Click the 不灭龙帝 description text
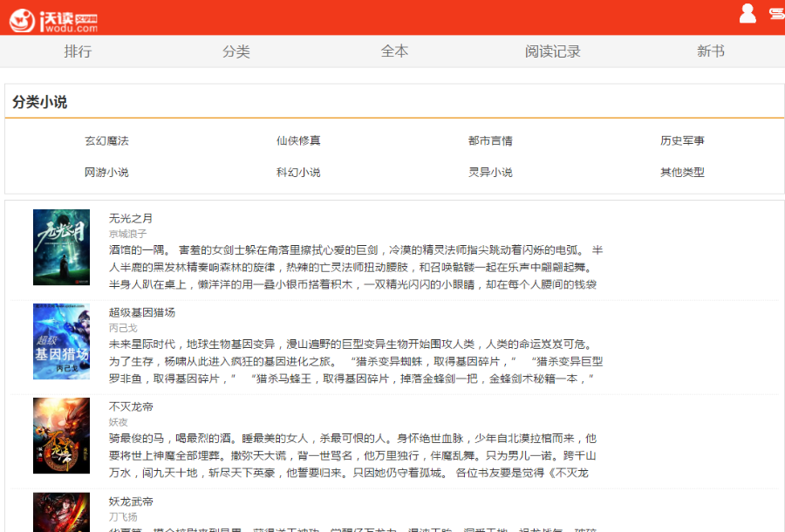785x532 pixels. (353, 455)
